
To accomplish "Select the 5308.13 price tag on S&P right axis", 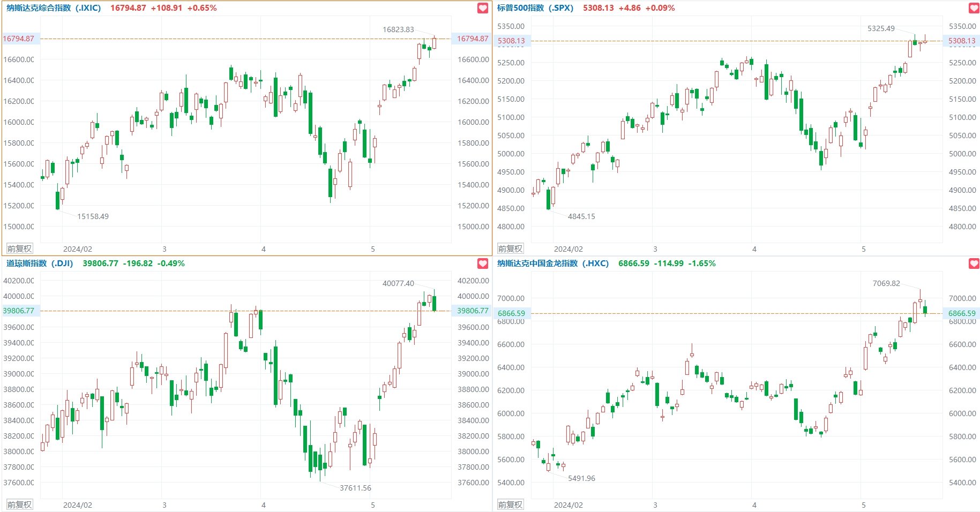I will [x=962, y=41].
